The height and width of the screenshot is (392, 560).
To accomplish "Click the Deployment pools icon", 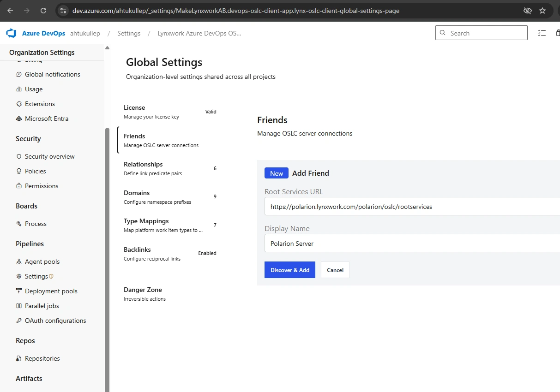I will (x=19, y=291).
